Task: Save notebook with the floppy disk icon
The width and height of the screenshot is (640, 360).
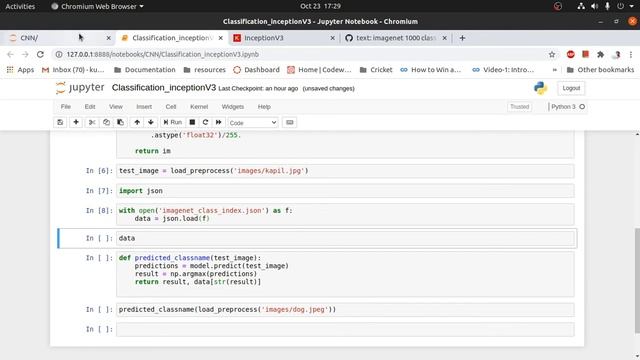Action: [60, 122]
